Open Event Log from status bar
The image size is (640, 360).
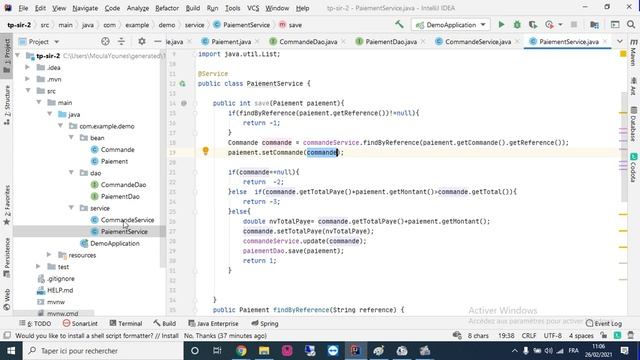604,323
